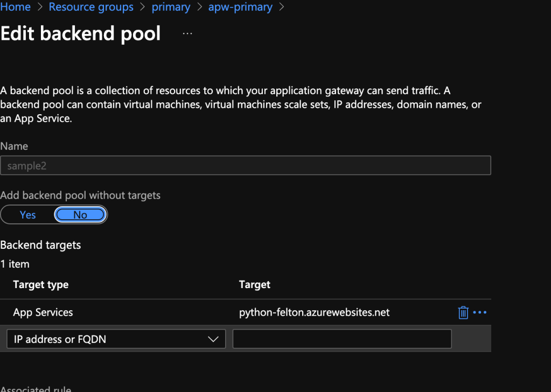Click the breadcrumb chevron after apw-primary
The image size is (551, 392).
coord(281,8)
